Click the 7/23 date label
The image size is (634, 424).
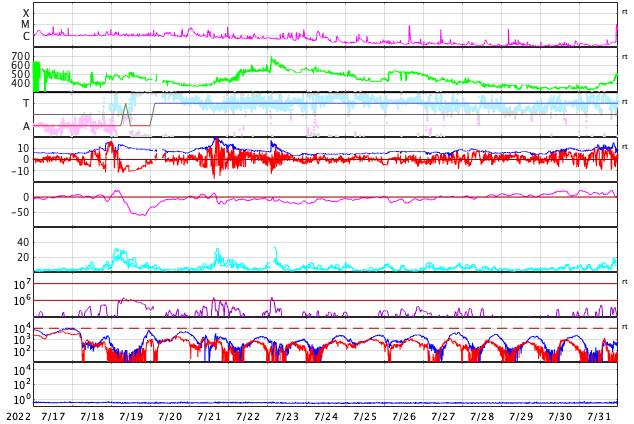pos(287,416)
